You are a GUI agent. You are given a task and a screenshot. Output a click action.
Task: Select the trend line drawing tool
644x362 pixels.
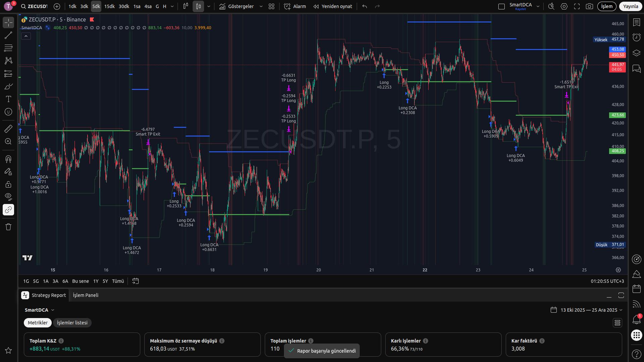coord(8,35)
